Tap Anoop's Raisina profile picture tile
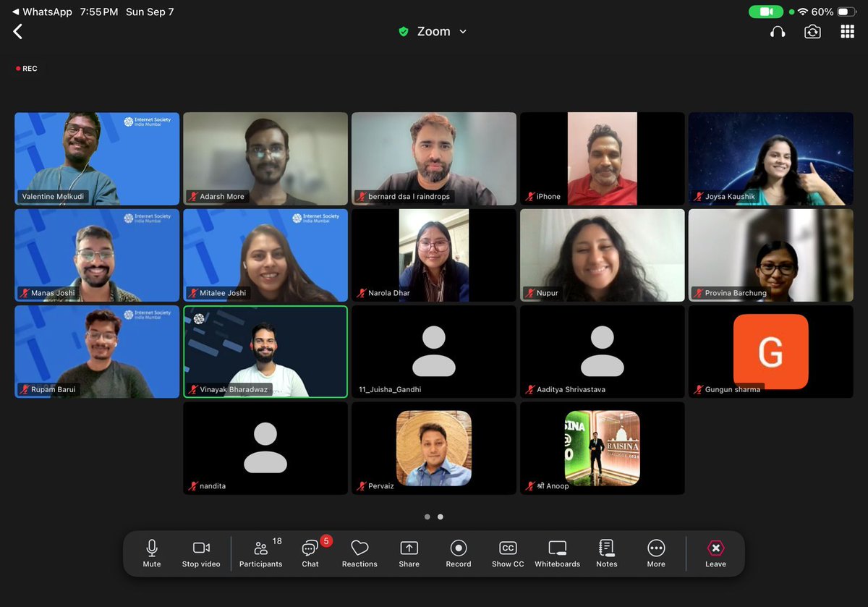 pos(603,449)
